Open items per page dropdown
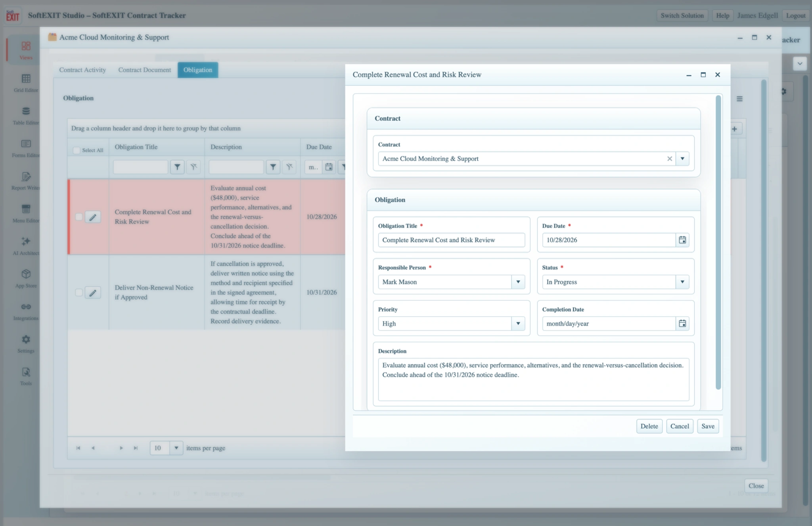 pos(176,448)
